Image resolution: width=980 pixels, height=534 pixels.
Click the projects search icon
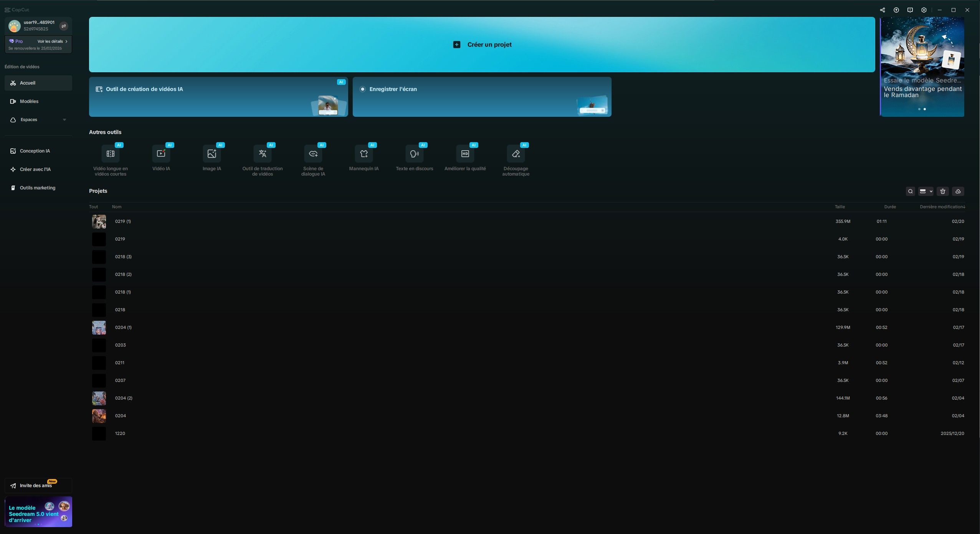[x=911, y=191]
